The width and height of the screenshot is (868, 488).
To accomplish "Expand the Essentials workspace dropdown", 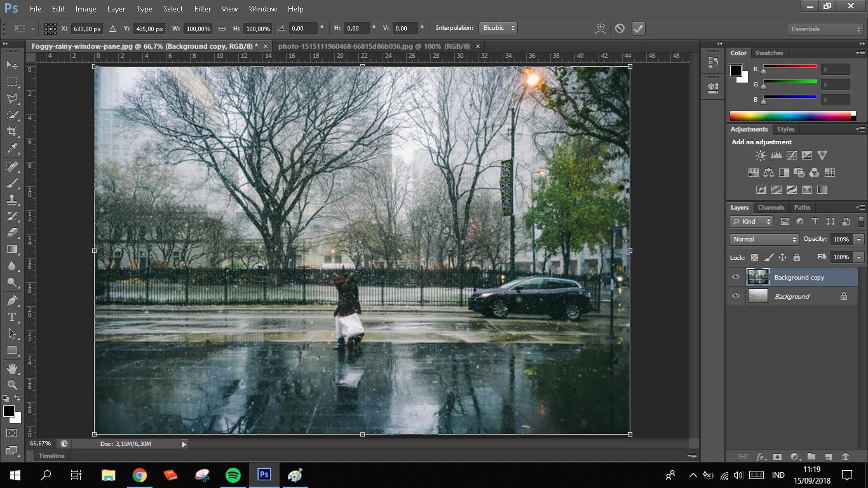I will pyautogui.click(x=825, y=29).
